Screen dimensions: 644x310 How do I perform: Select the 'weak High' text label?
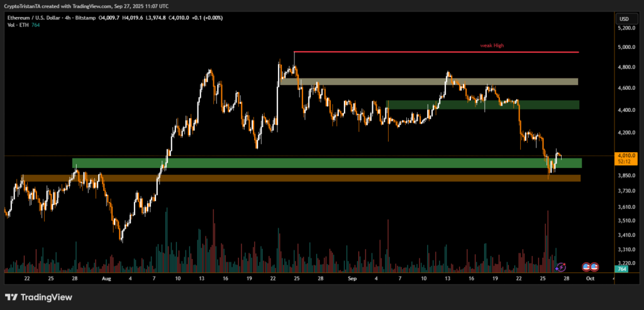click(492, 45)
